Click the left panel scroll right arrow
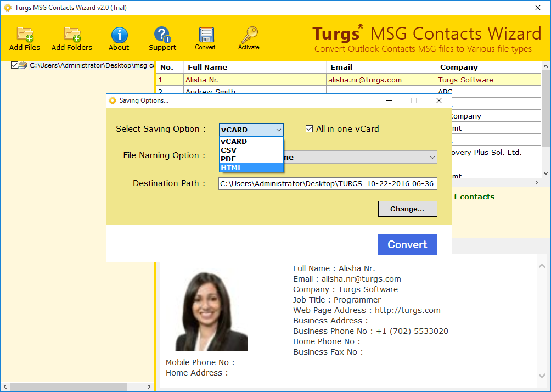Screen dimensions: 551x392 pyautogui.click(x=149, y=387)
